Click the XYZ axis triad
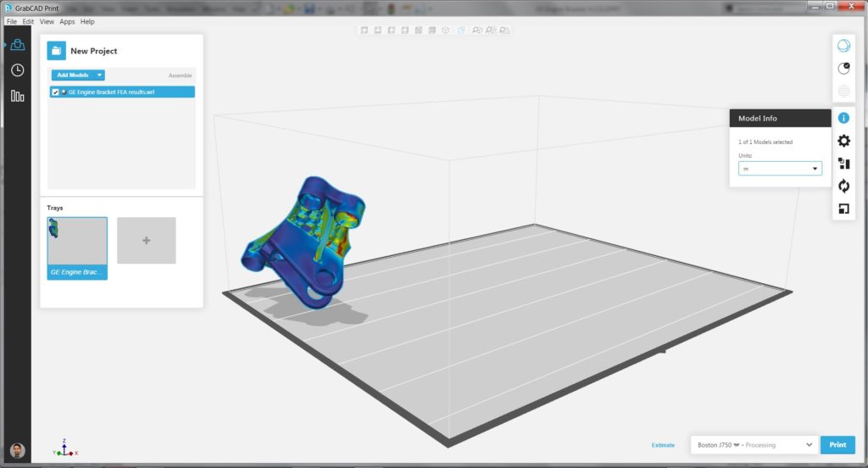Screen dimensions: 868x468 (65, 448)
